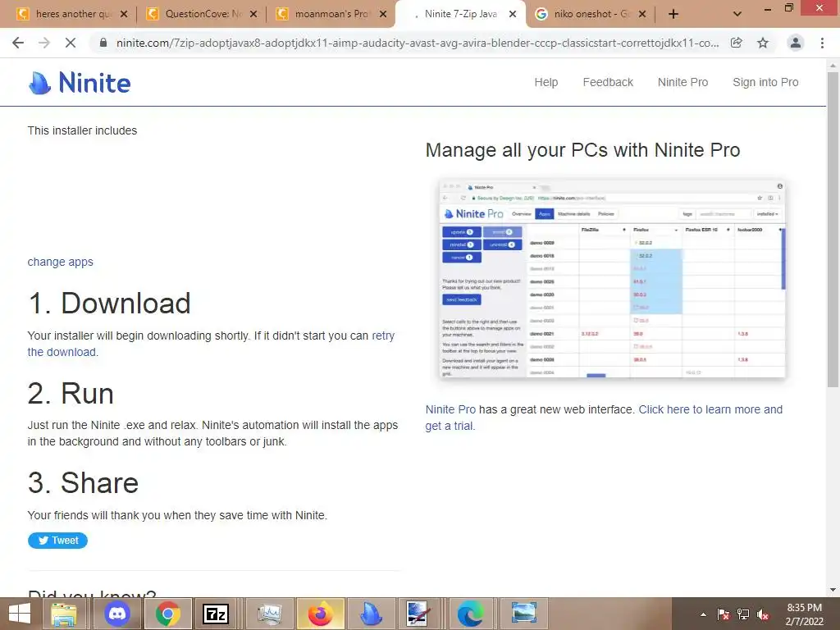
Task: Click the browser forward arrow
Action: tap(44, 43)
